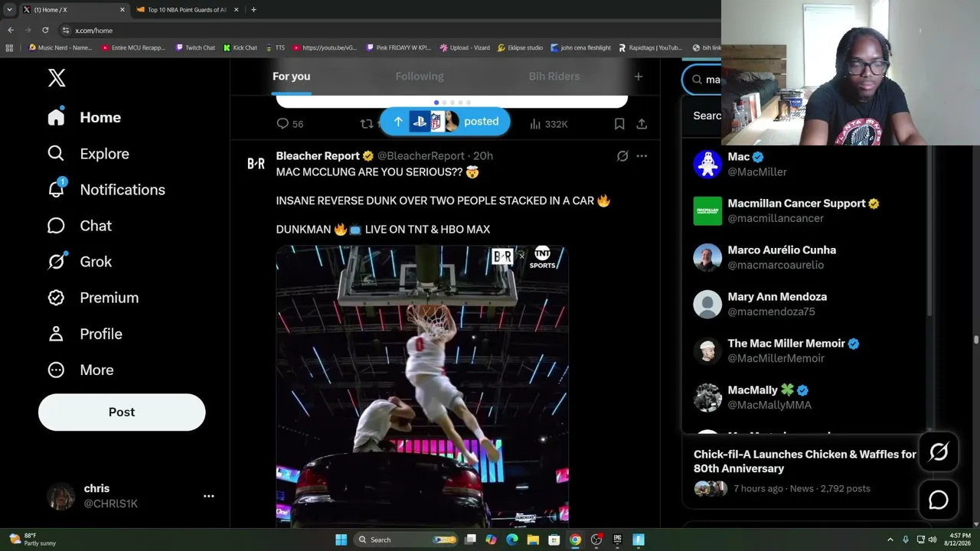This screenshot has width=980, height=551.
Task: Select The Mac Miller Memoir suggestion
Action: pyautogui.click(x=804, y=351)
